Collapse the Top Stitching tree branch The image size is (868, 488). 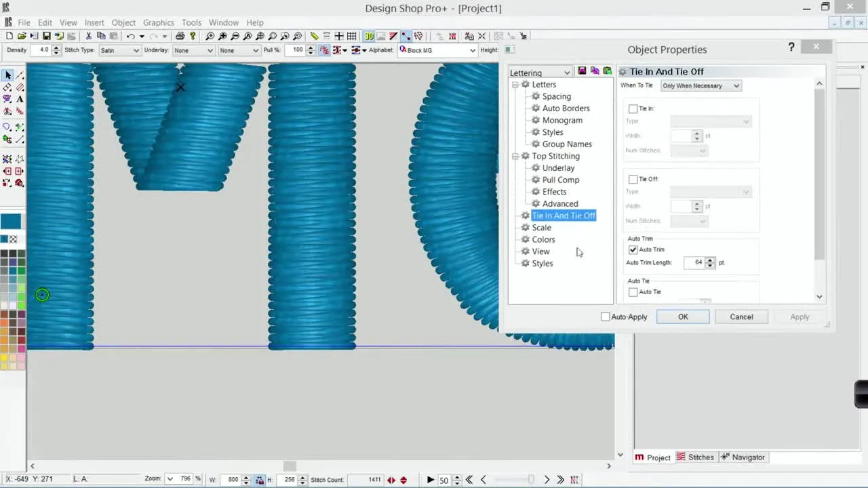click(x=515, y=156)
